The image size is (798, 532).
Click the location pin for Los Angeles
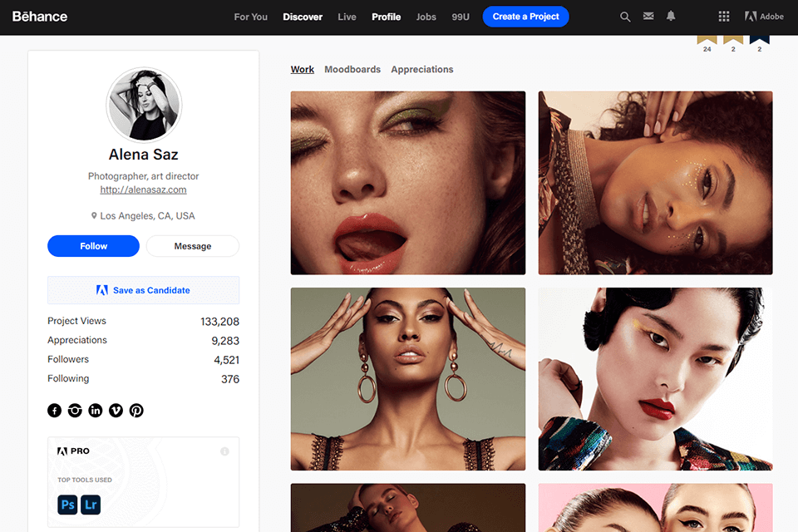(94, 215)
